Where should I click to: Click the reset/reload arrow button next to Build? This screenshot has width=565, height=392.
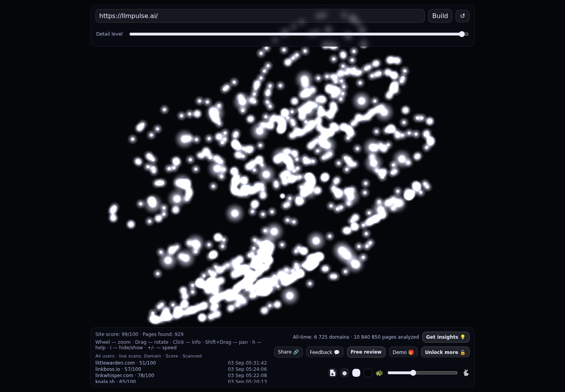click(x=463, y=16)
